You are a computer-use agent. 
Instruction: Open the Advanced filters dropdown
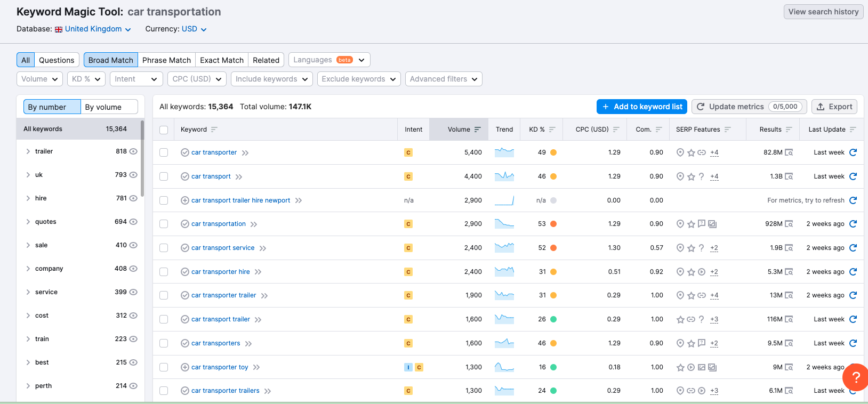pos(444,79)
